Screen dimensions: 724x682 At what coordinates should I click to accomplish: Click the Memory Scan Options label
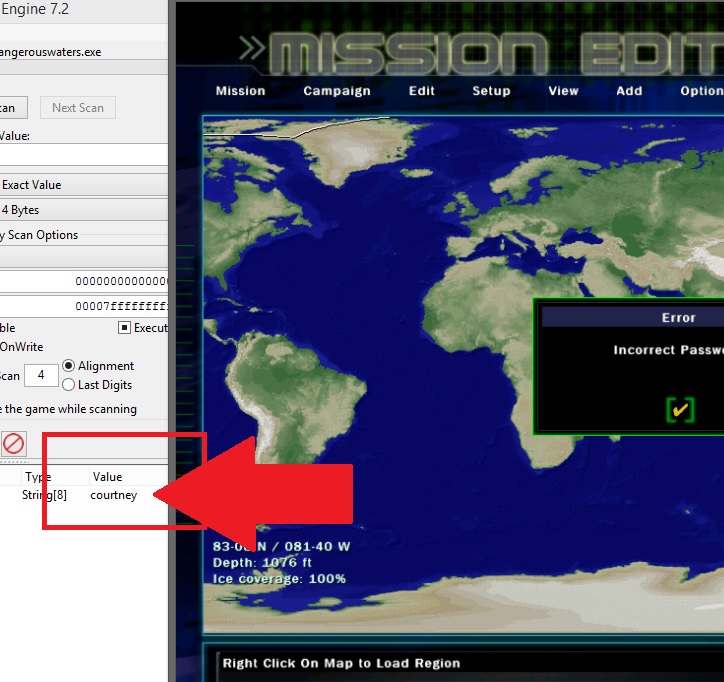tap(39, 235)
